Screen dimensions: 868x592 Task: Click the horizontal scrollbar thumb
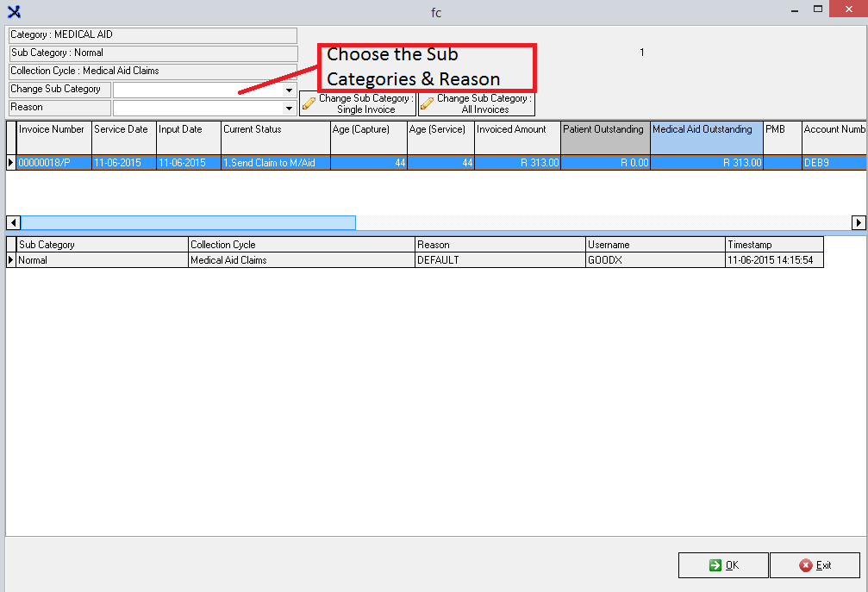188,223
